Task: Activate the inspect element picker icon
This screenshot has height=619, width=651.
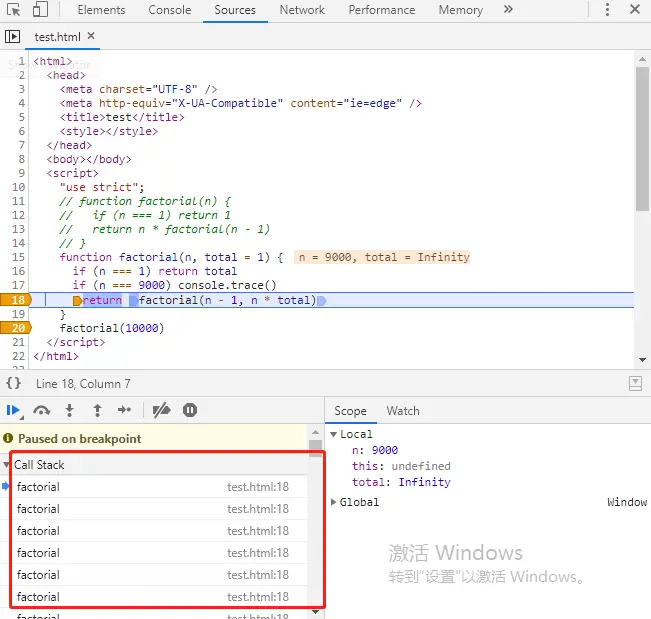Action: 13,10
